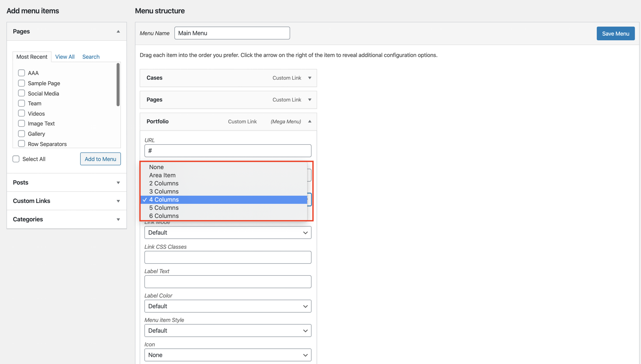This screenshot has height=364, width=641.
Task: Tick the Gallery page checkbox
Action: [21, 134]
